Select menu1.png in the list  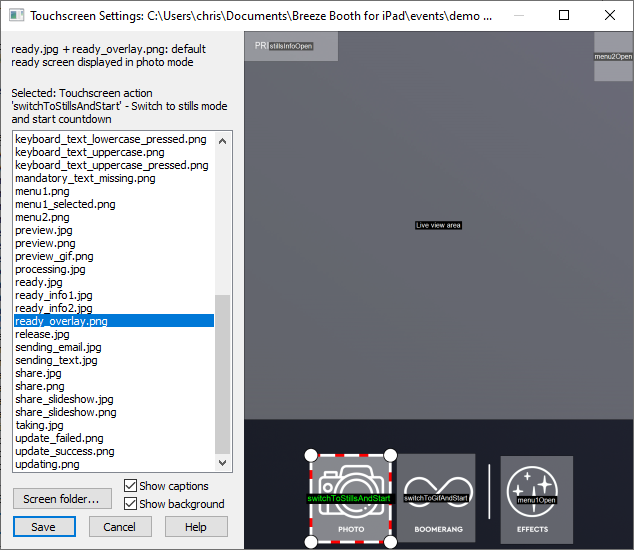pos(114,191)
